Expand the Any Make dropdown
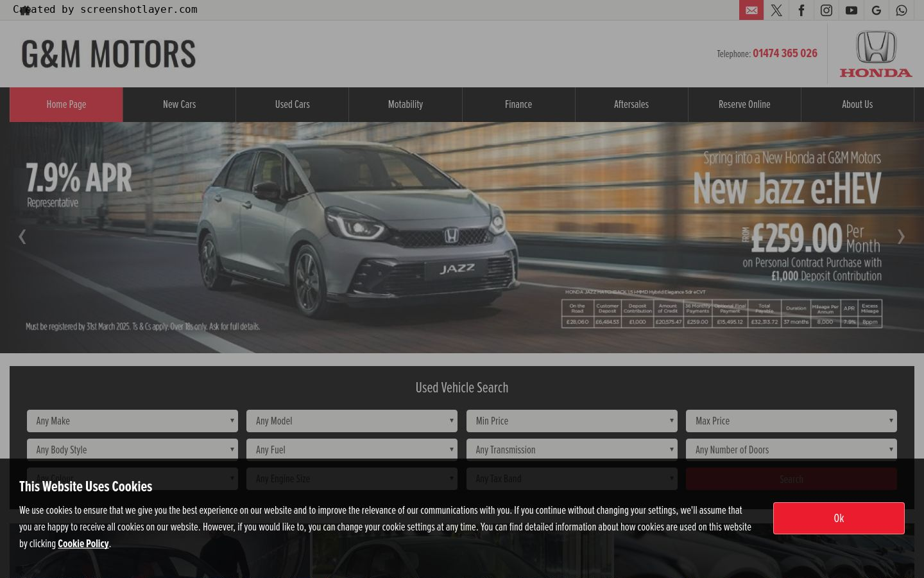 132,421
